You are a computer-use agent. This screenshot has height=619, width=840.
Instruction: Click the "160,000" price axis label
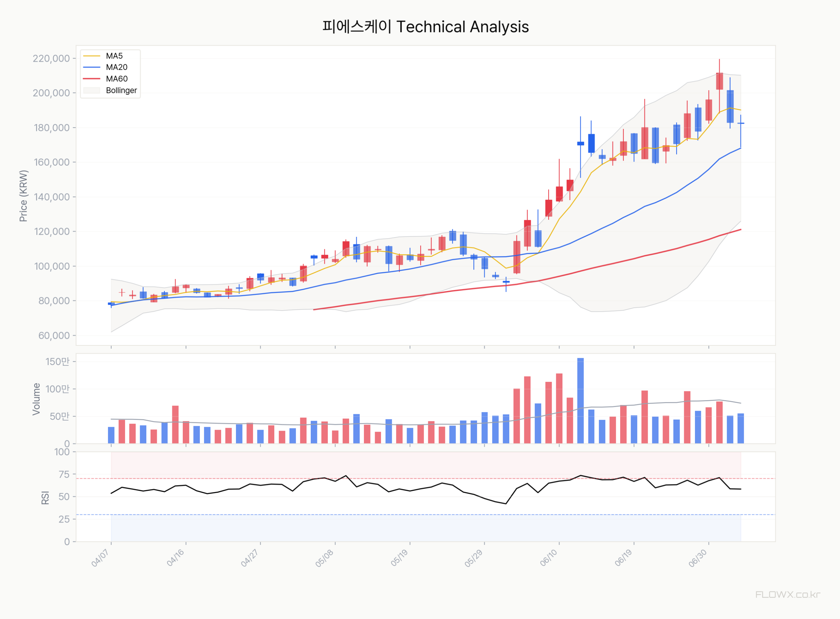[x=52, y=162]
